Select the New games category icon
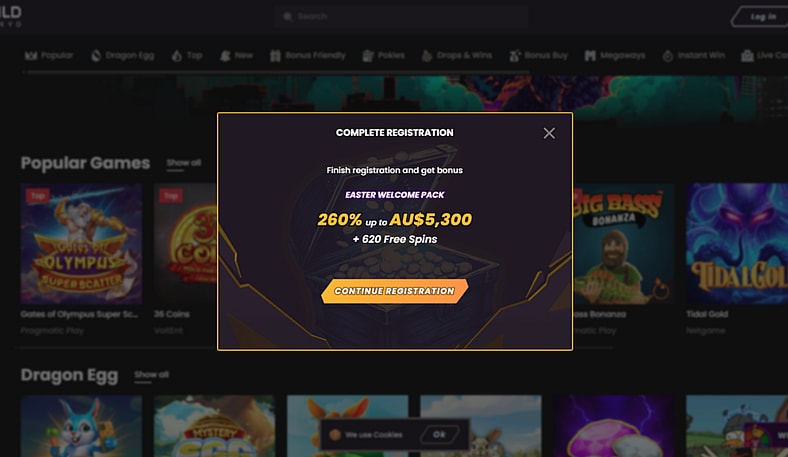This screenshot has width=788, height=457. point(225,56)
